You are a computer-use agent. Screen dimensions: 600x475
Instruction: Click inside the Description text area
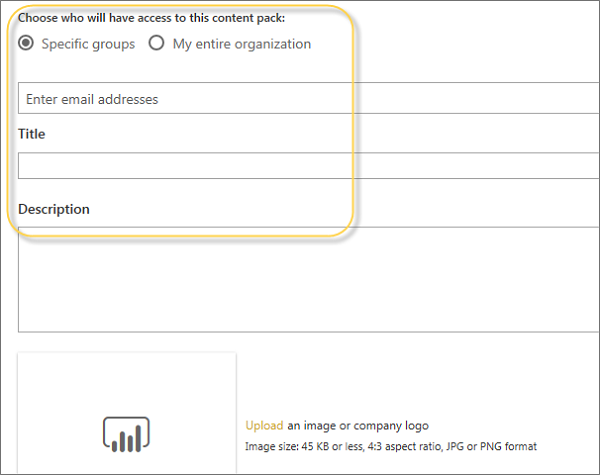click(x=300, y=278)
